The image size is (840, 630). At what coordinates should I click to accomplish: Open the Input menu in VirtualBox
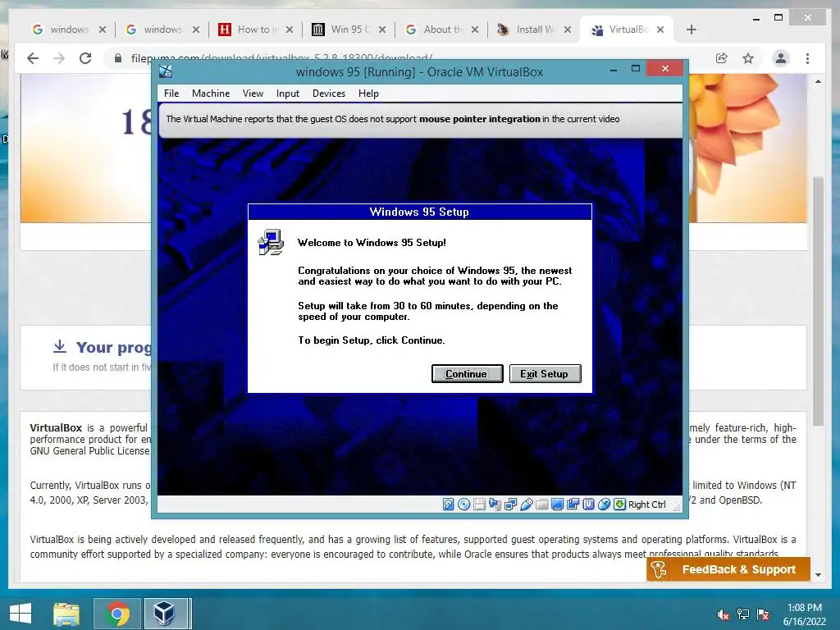pyautogui.click(x=288, y=94)
